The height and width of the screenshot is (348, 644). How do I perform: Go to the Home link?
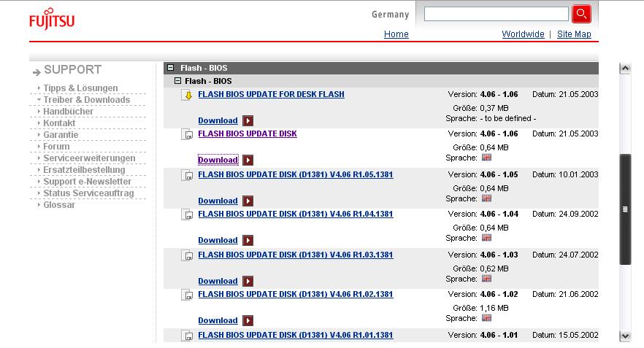396,34
